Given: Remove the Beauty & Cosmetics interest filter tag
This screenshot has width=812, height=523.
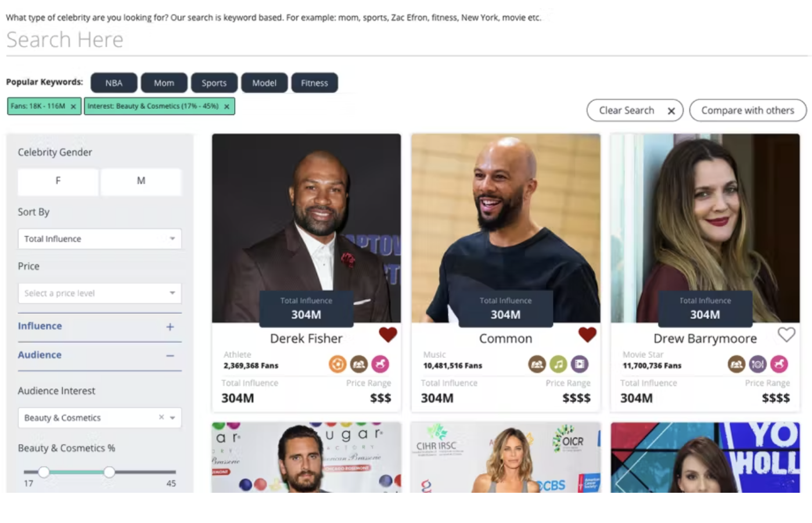Looking at the screenshot, I should point(227,106).
